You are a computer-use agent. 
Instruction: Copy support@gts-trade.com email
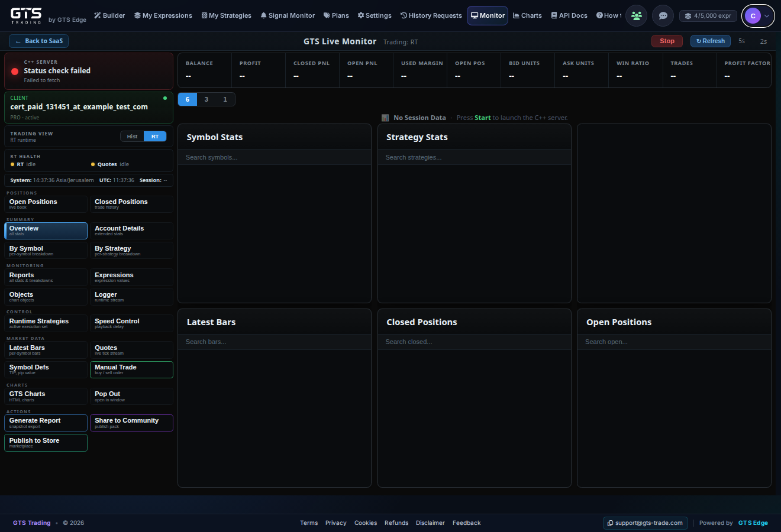645,523
